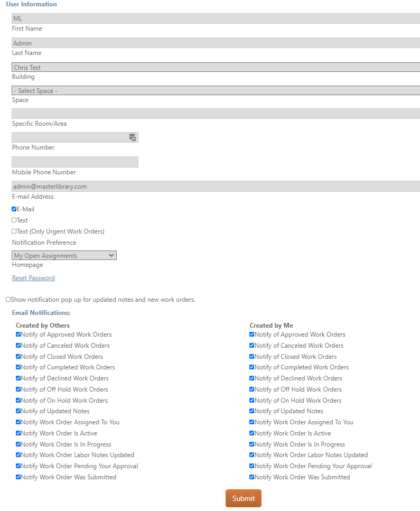Uncheck Created by Others Work Order Was Submitted
The width and height of the screenshot is (420, 511).
coord(18,477)
